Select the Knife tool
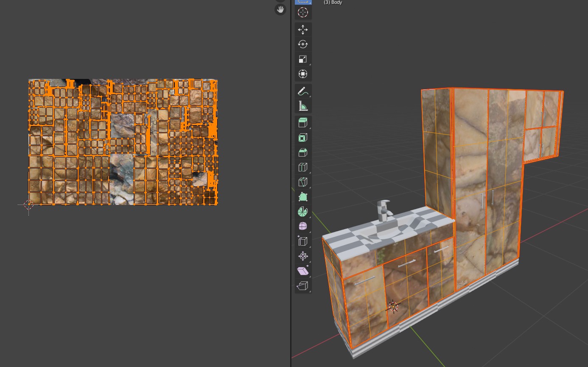 [x=303, y=182]
